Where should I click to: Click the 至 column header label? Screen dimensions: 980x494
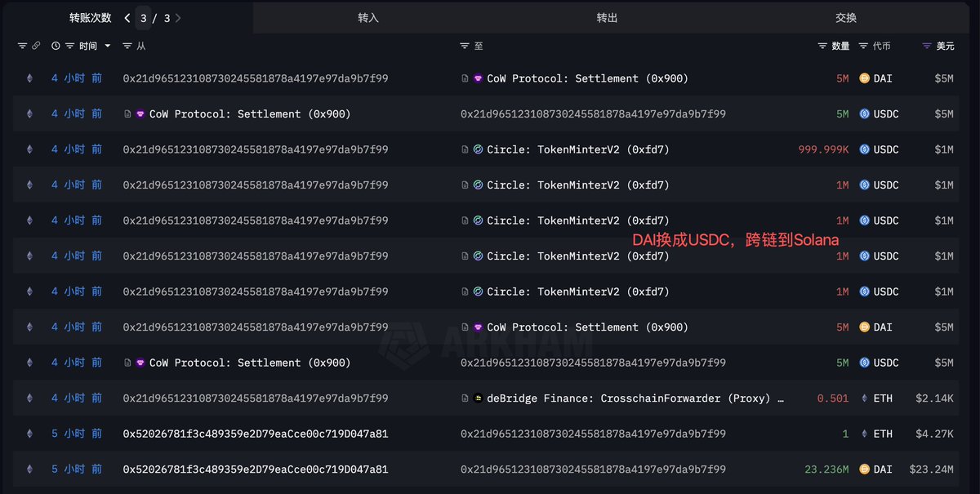pyautogui.click(x=479, y=47)
